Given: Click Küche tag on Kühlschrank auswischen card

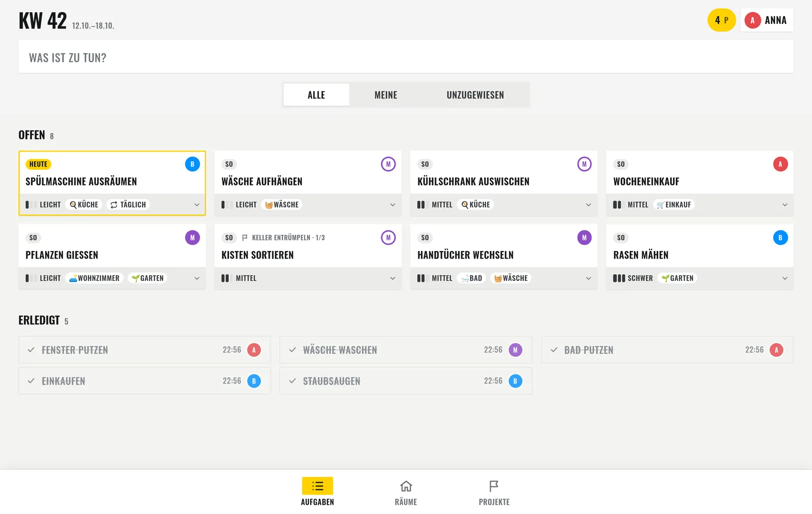Looking at the screenshot, I should click(476, 205).
